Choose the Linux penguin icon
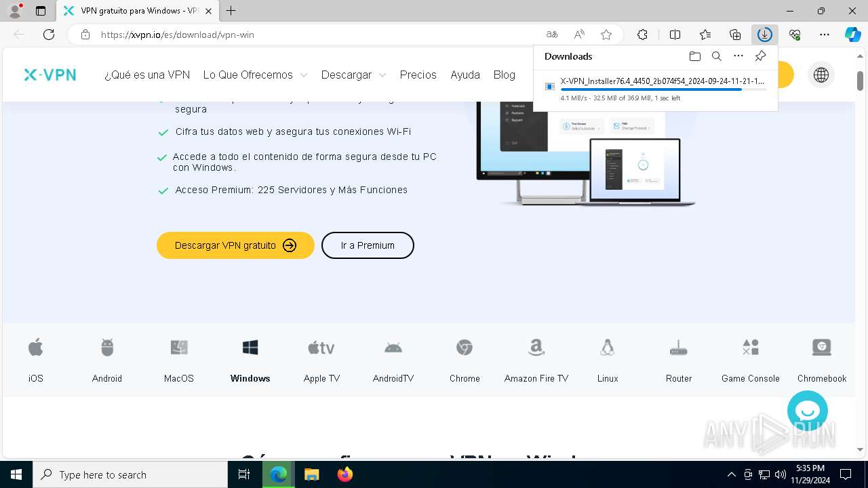 tap(608, 348)
